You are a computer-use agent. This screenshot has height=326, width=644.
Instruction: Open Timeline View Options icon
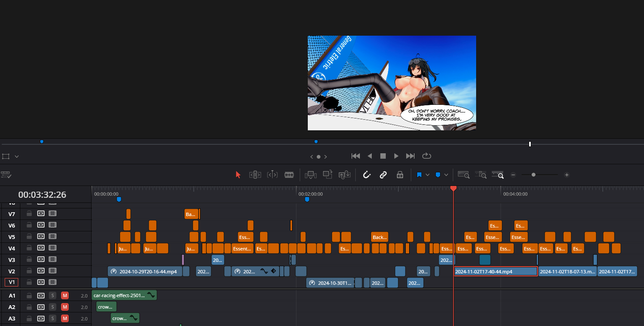tap(6, 175)
